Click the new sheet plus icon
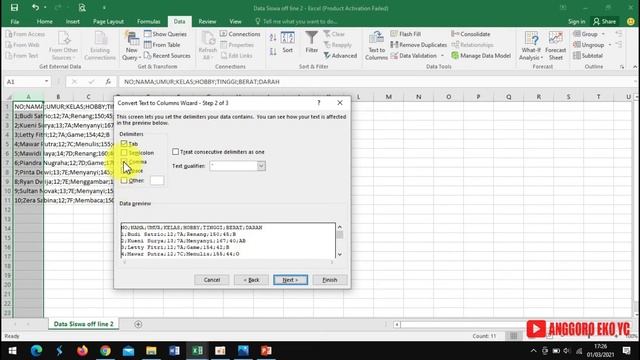 [138, 324]
